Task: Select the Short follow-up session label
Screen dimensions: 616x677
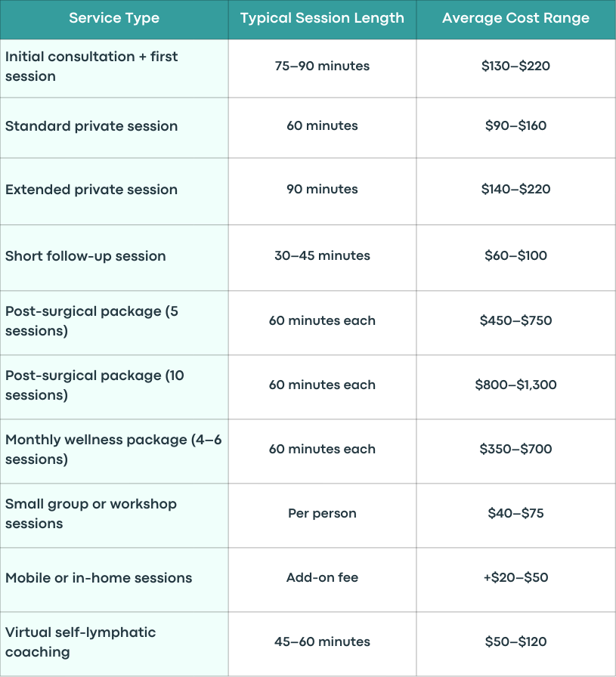Action: (114, 258)
